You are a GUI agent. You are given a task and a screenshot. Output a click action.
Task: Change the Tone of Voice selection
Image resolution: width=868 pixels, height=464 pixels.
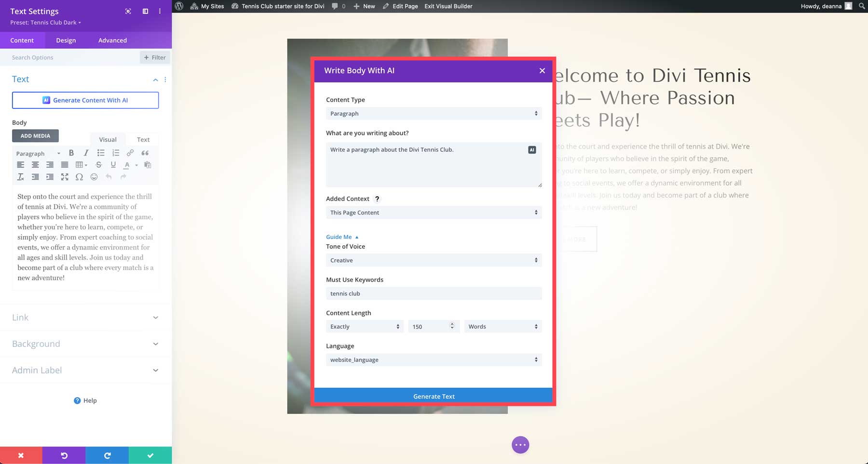[x=433, y=260]
